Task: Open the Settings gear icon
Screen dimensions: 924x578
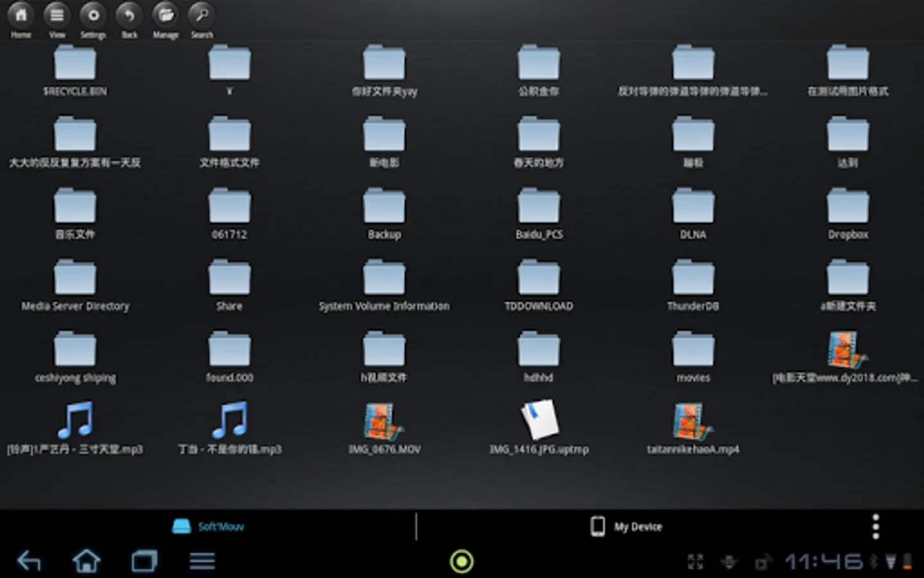Action: pos(93,17)
